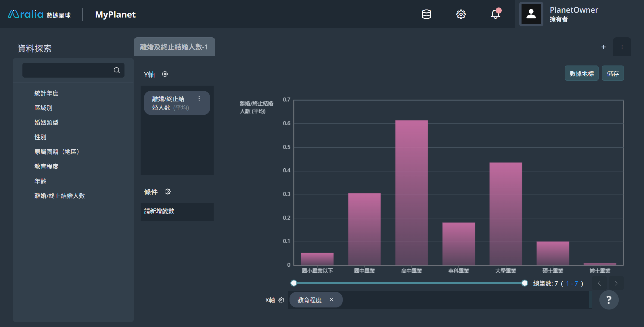This screenshot has width=644, height=327.
Task: Remove 教育程度 from X axis
Action: (x=331, y=300)
